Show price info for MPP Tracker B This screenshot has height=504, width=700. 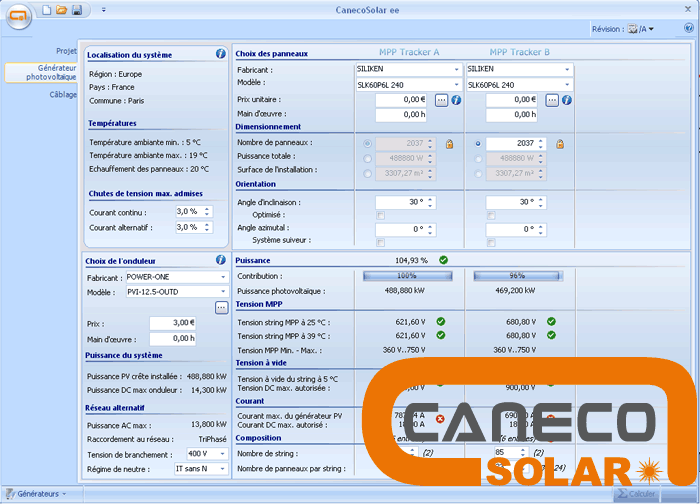[x=567, y=100]
